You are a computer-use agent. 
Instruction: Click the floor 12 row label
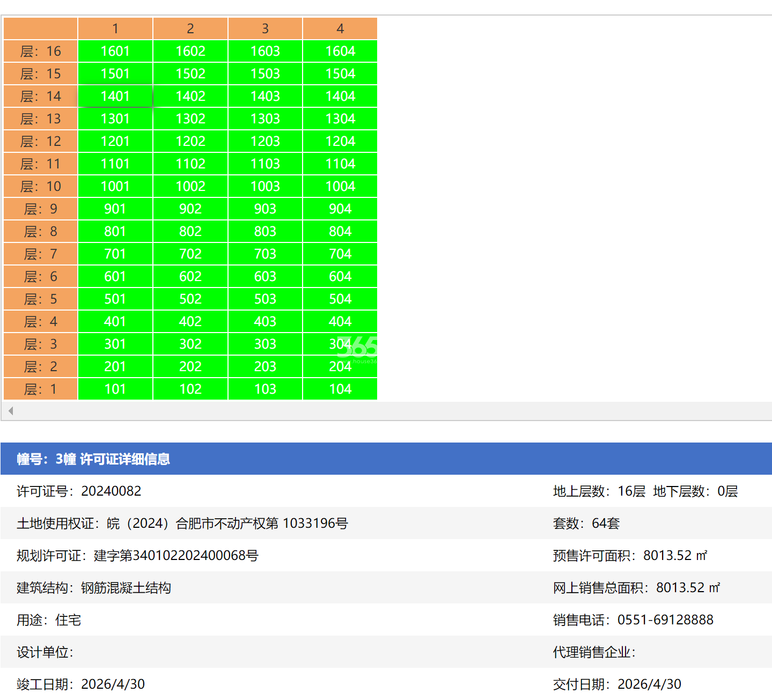(x=40, y=141)
